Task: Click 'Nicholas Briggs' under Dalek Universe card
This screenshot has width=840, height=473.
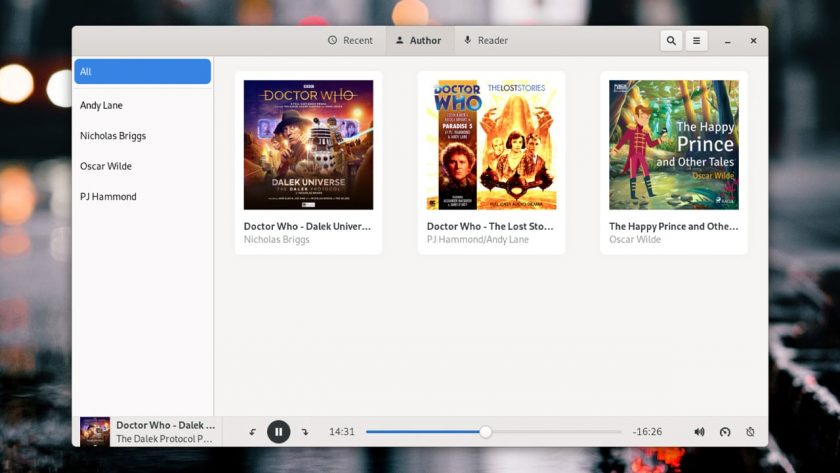Action: 276,239
